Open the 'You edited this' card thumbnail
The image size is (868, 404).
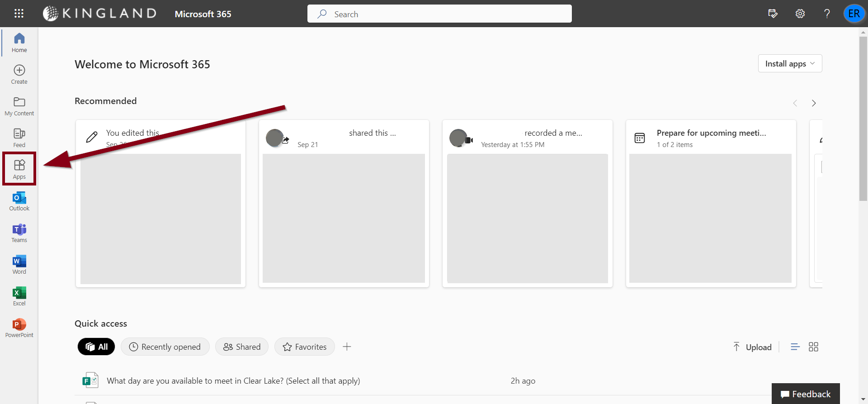coord(160,219)
